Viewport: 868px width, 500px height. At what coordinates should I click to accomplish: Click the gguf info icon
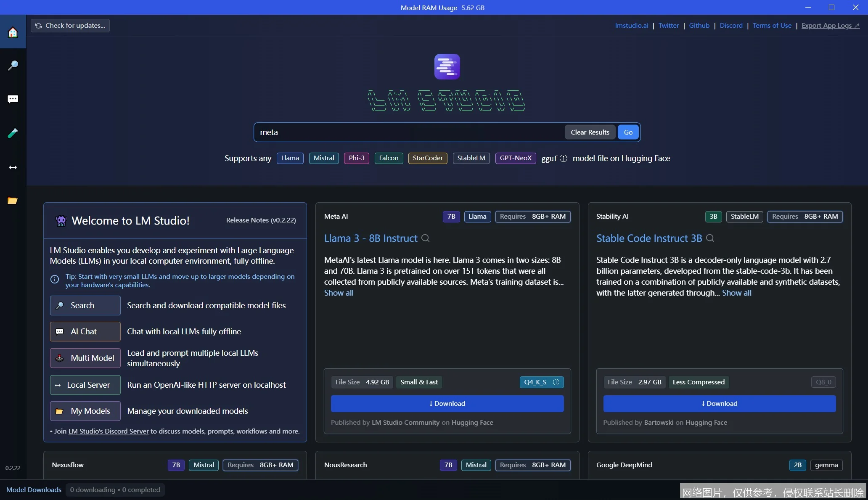[x=564, y=159]
